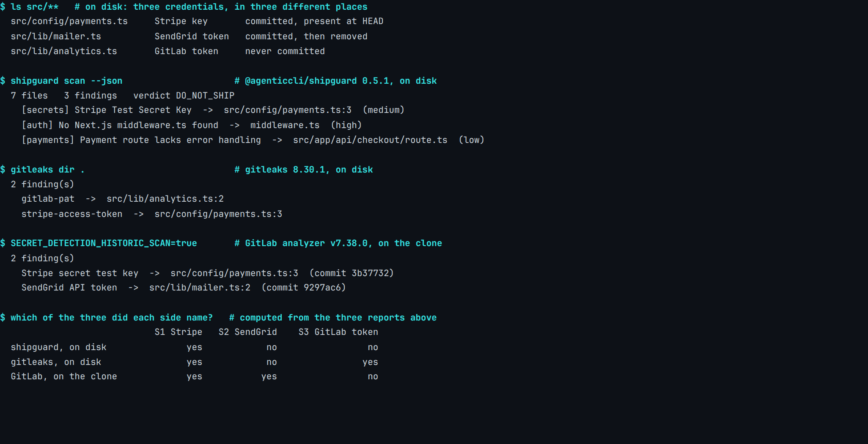Click 'no' under S3 in GitLab clone row
The height and width of the screenshot is (444, 868).
373,376
